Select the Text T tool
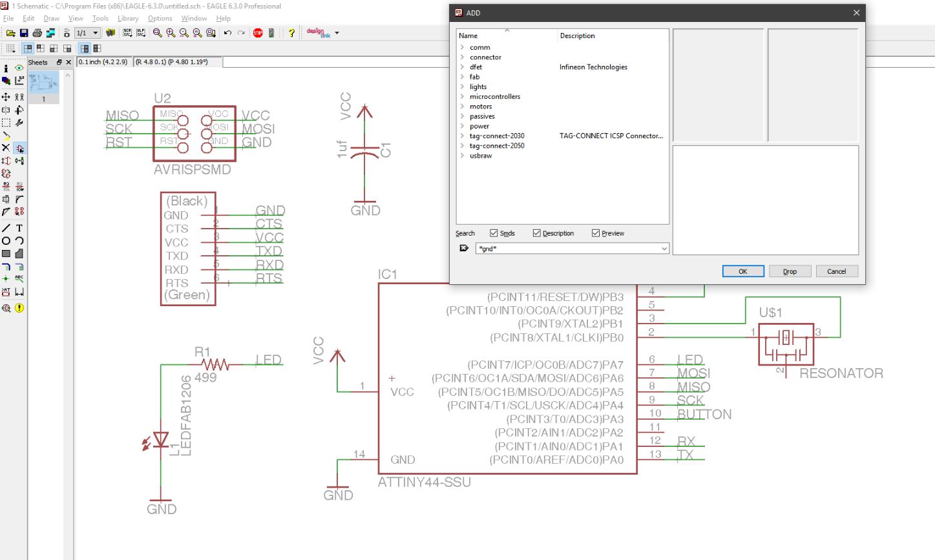935x560 pixels. click(x=19, y=228)
